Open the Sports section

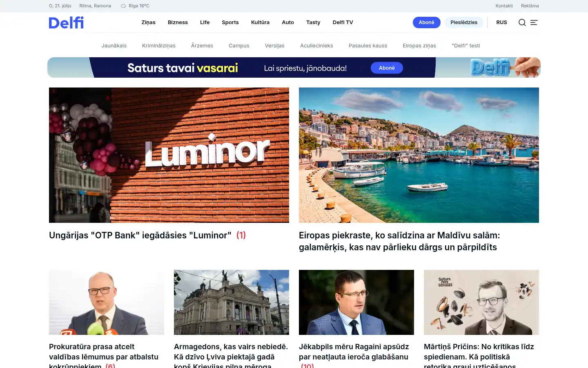[230, 22]
